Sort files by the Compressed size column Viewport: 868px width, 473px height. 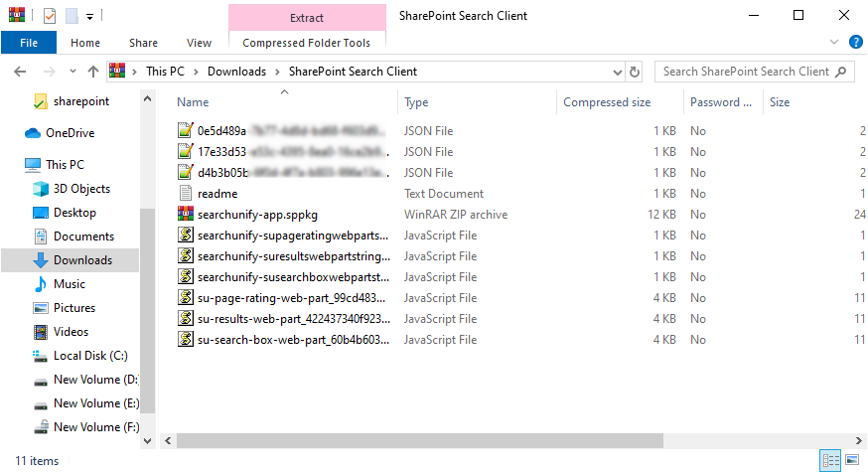click(607, 102)
